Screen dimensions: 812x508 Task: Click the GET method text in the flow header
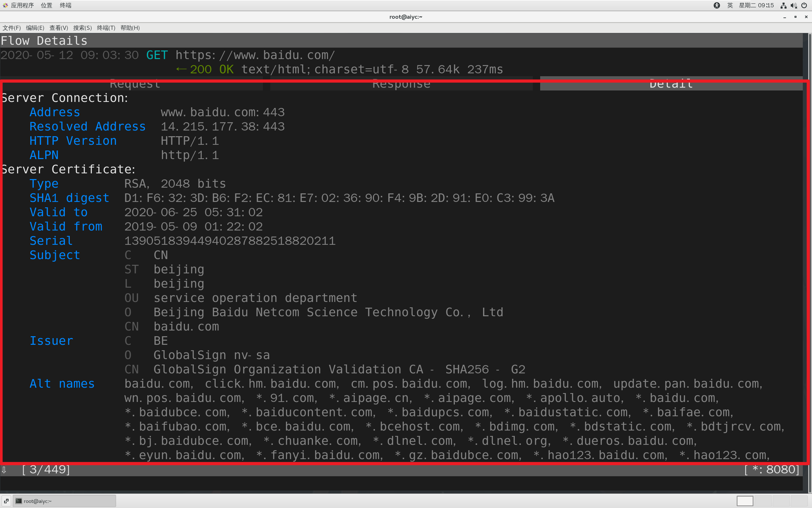[x=157, y=55]
